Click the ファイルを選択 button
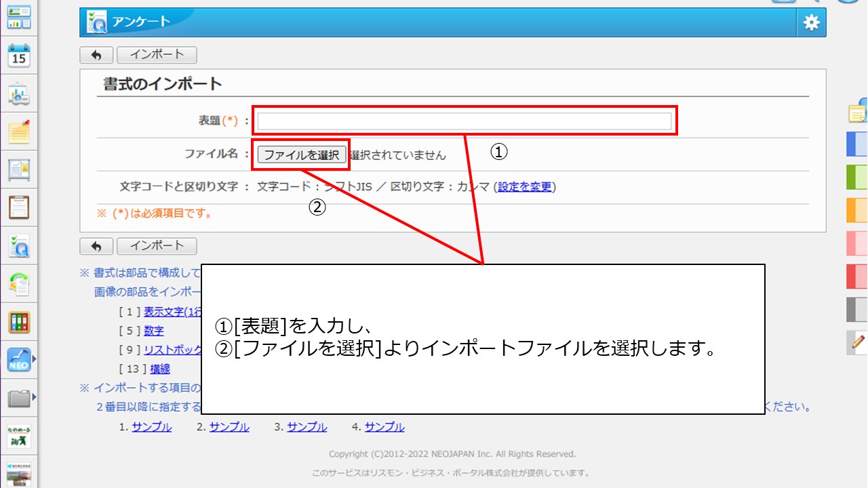Screen dimensions: 868x488 [302, 155]
